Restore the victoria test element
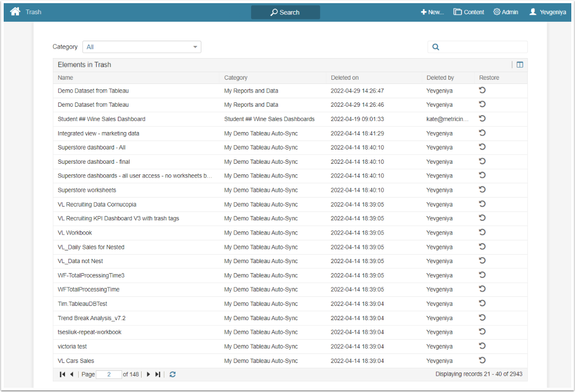The height and width of the screenshot is (392, 575). [x=482, y=346]
